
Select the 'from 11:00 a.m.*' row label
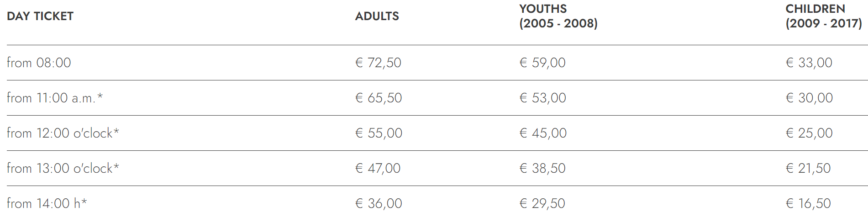coord(55,98)
